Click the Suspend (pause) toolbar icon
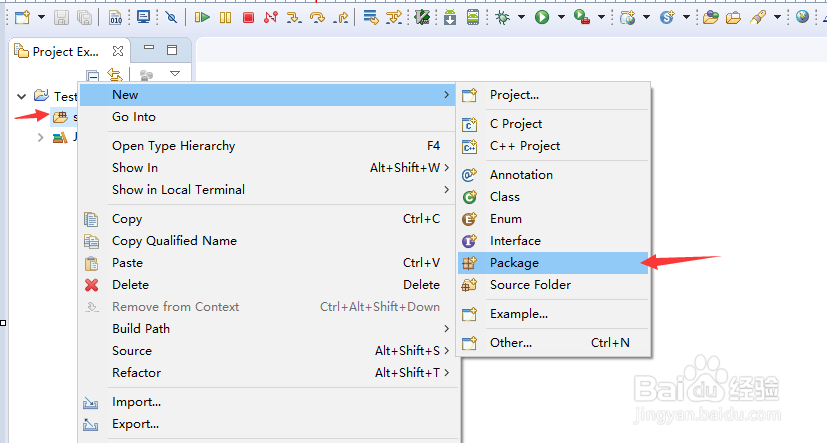This screenshot has width=827, height=443. [225, 17]
